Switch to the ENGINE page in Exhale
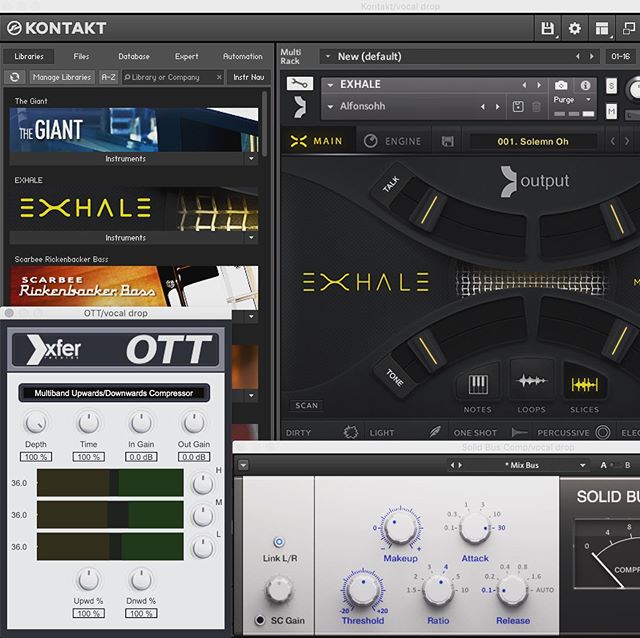This screenshot has width=640, height=638. [x=392, y=141]
